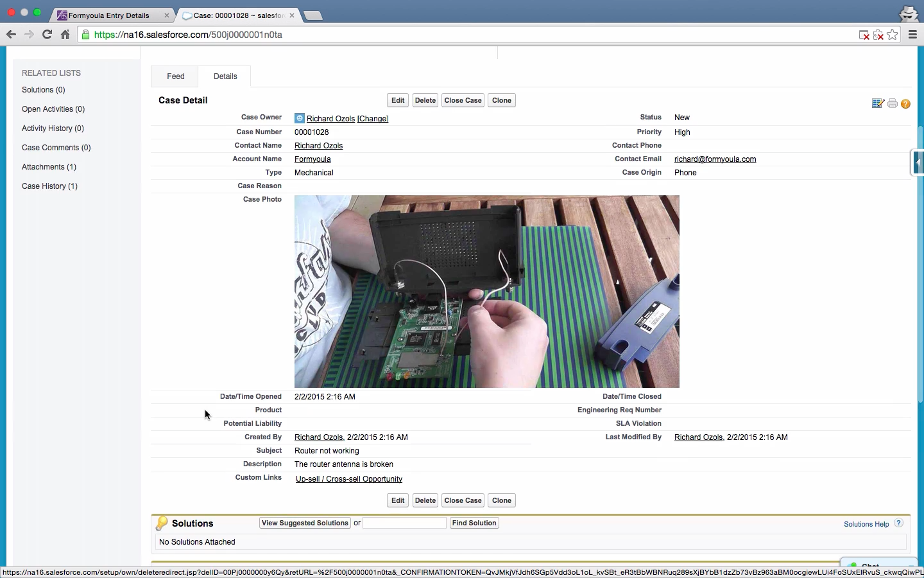Select the Details tab
Viewport: 924px width, 578px height.
tap(225, 76)
